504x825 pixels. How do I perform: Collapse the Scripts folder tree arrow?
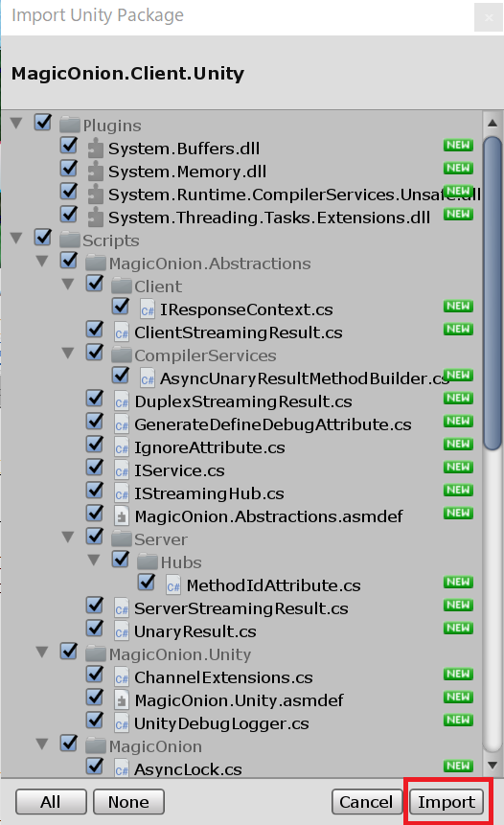pyautogui.click(x=16, y=239)
